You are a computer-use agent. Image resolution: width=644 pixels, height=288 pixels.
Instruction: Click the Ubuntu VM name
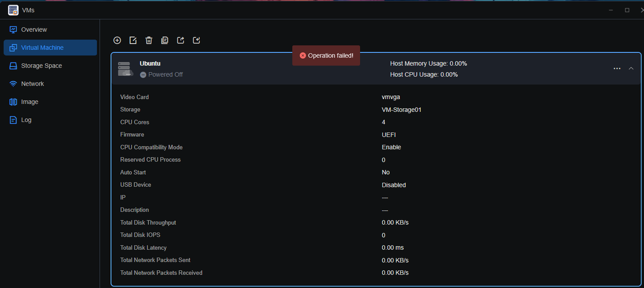[150, 63]
